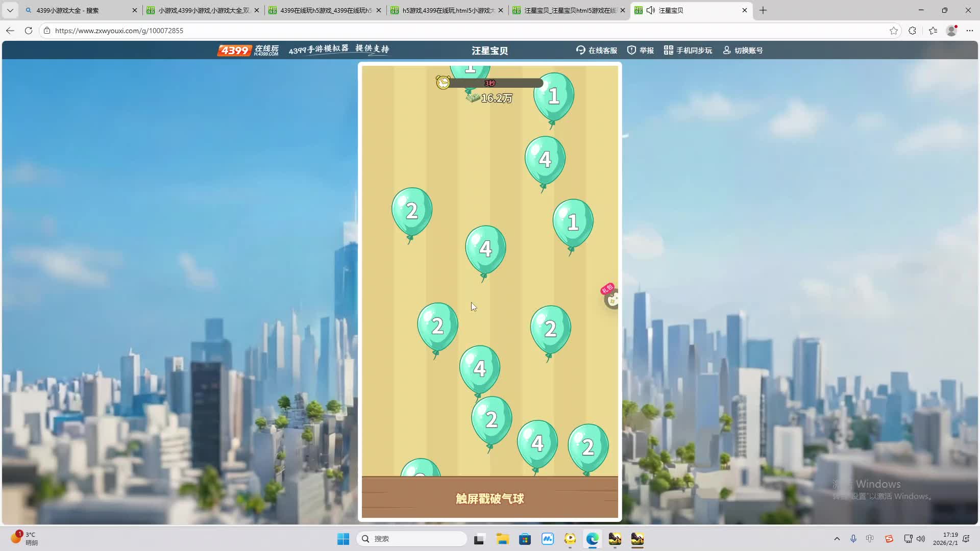Click the browser address bar URL
Image resolution: width=980 pixels, height=551 pixels.
pos(119,31)
